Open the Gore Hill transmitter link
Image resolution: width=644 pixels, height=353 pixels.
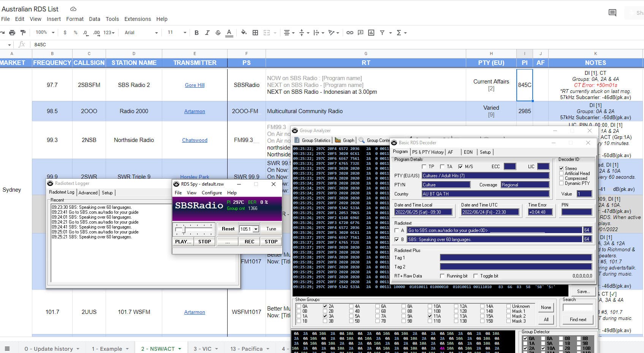pyautogui.click(x=195, y=85)
